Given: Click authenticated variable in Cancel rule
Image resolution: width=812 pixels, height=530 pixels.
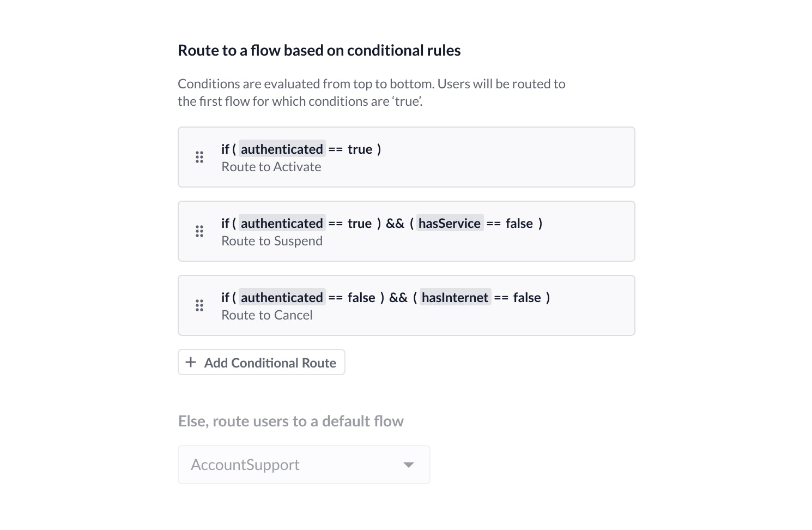Looking at the screenshot, I should (x=282, y=298).
